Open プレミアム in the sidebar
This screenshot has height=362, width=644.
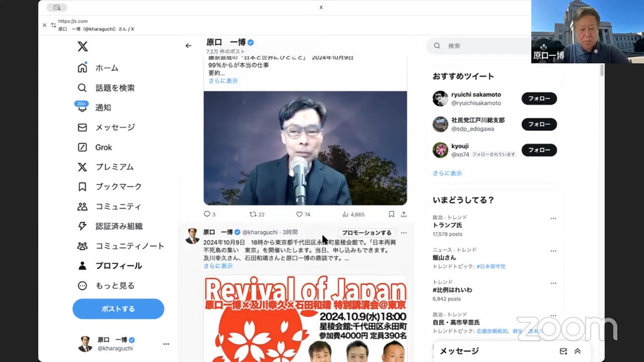[x=105, y=167]
